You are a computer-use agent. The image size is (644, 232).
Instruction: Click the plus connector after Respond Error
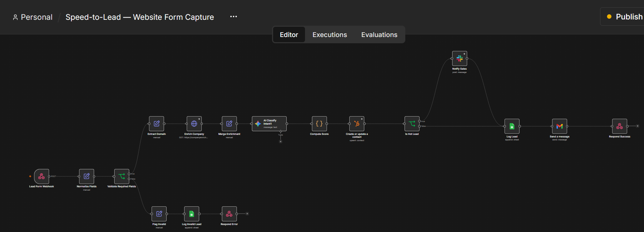(x=247, y=214)
